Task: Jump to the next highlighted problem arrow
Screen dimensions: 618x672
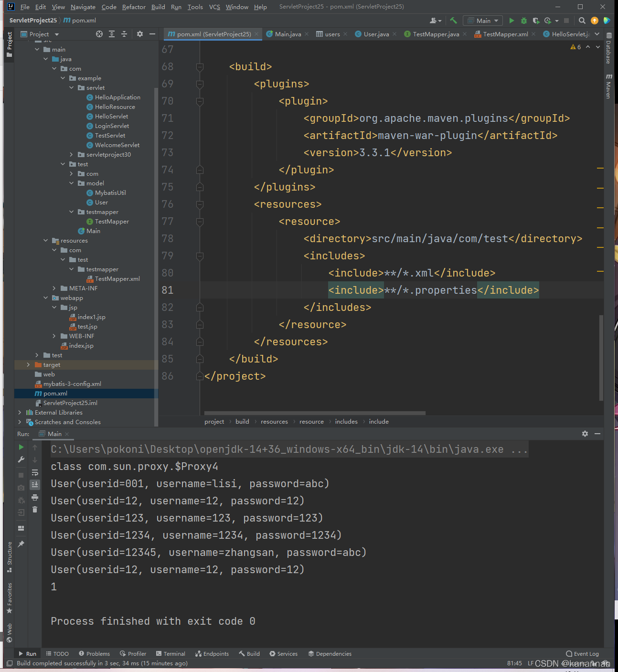Action: (598, 47)
